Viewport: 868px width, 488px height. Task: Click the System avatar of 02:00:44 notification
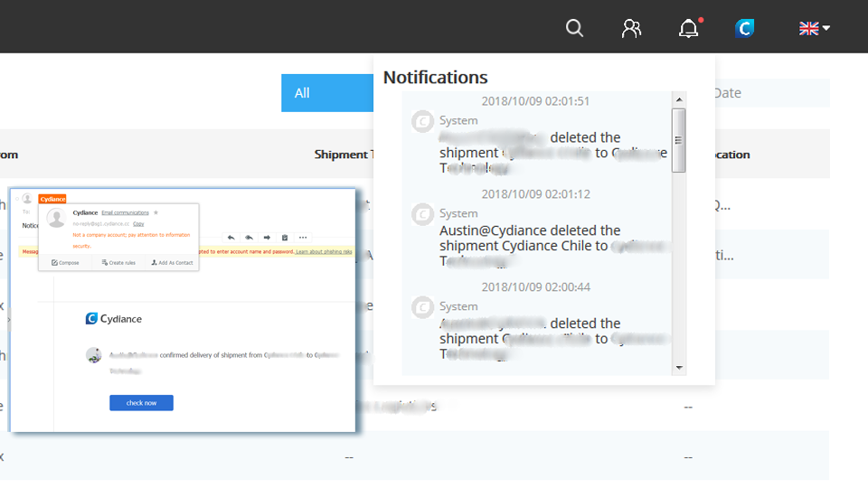[x=422, y=307]
